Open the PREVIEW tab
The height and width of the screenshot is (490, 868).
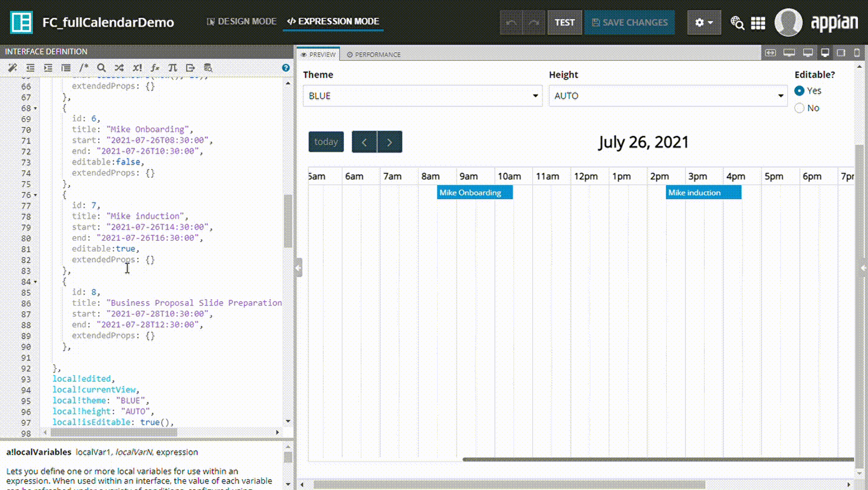[318, 54]
